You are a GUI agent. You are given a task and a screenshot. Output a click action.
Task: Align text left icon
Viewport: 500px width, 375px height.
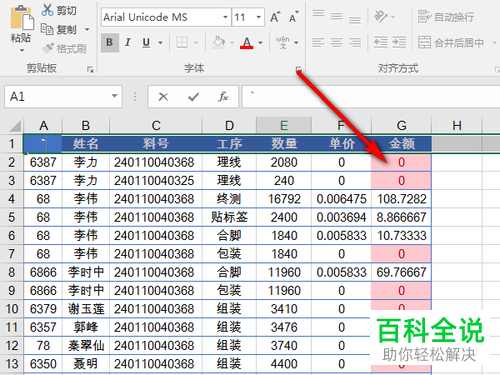click(318, 43)
